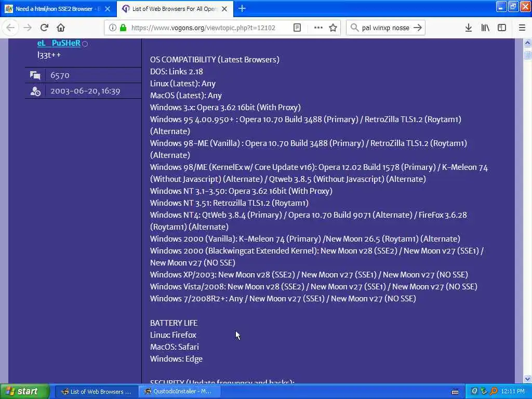Screen dimensions: 532x399
Task: Open page actions three-dot menu
Action: coord(318,28)
